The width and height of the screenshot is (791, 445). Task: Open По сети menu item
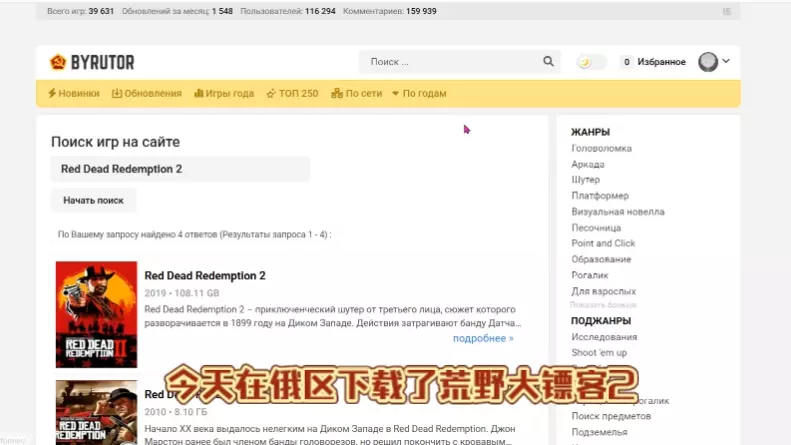[357, 93]
